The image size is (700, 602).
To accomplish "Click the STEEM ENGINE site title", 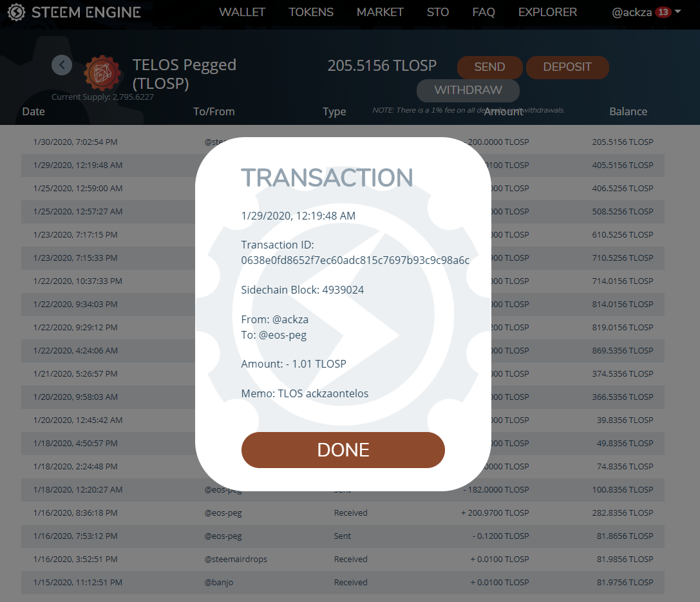I will pos(86,12).
